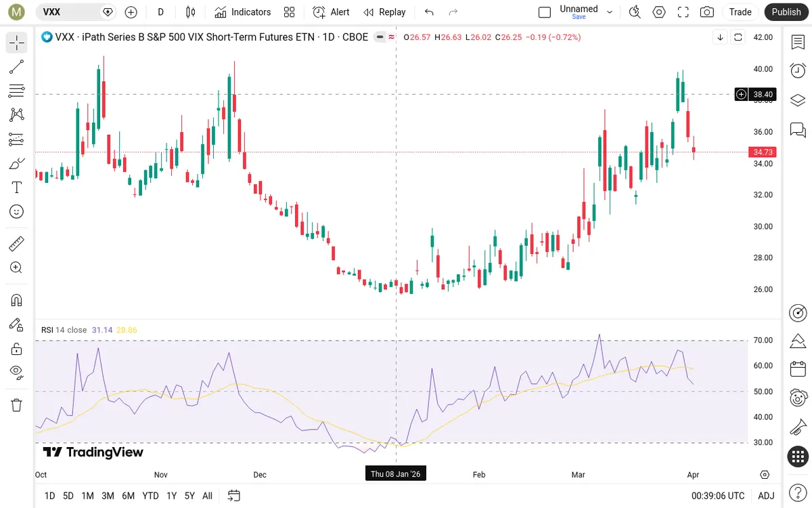Click the RSI 14 close indicator label
Image resolution: width=812 pixels, height=508 pixels.
coord(64,330)
